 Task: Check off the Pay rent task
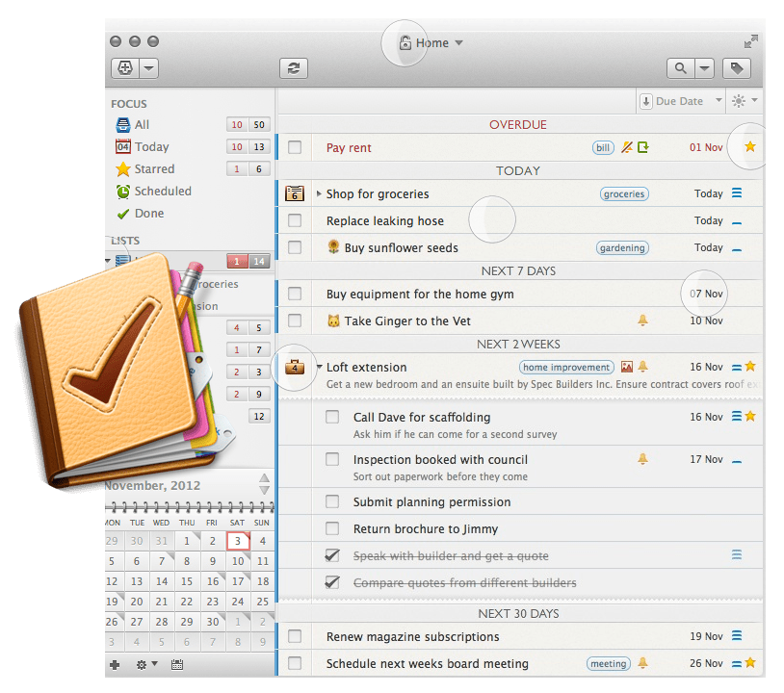[x=295, y=147]
